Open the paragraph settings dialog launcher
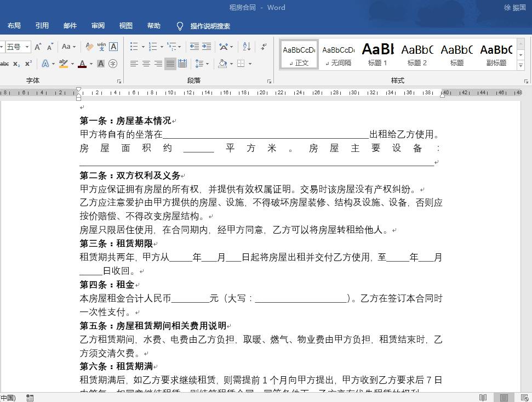This screenshot has width=532, height=402. coord(269,81)
